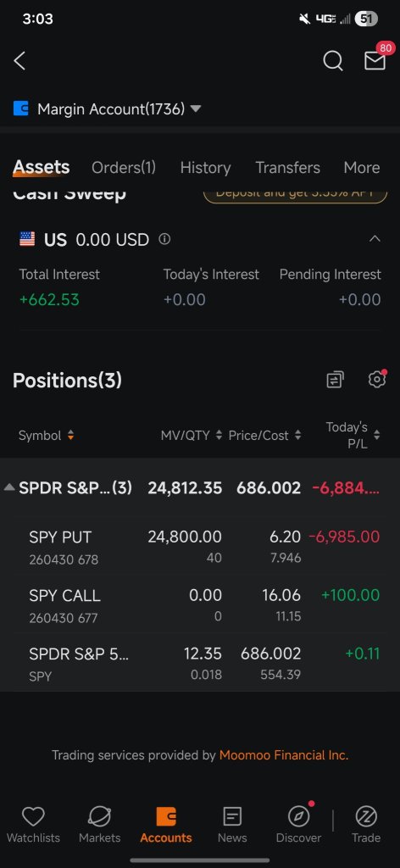Tap the back arrow icon
The image size is (400, 868).
tap(20, 61)
